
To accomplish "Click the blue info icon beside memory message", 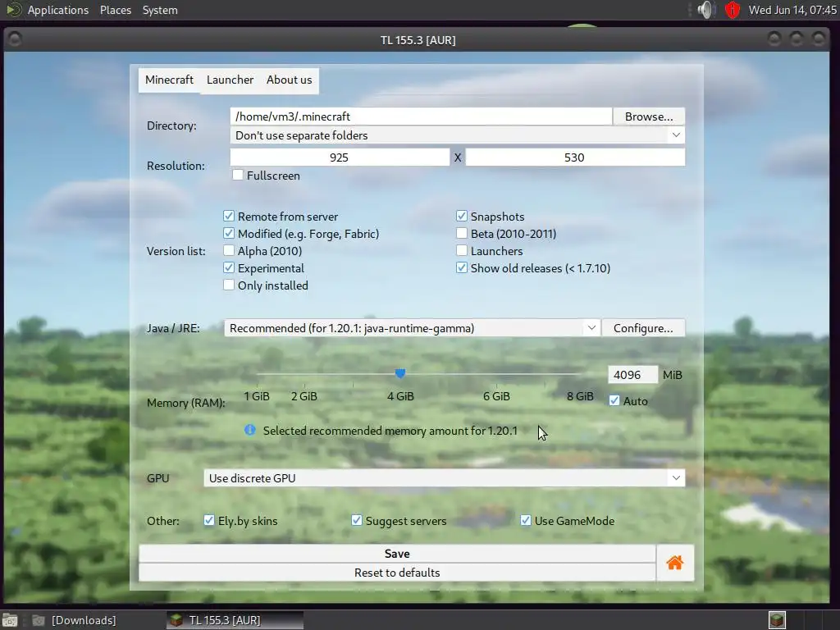I will (249, 430).
